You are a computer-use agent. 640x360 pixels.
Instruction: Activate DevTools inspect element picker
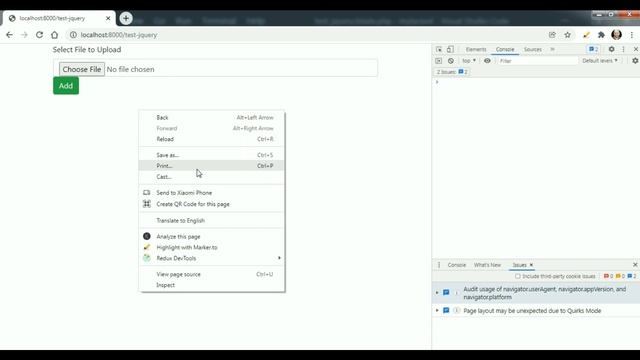tap(439, 49)
